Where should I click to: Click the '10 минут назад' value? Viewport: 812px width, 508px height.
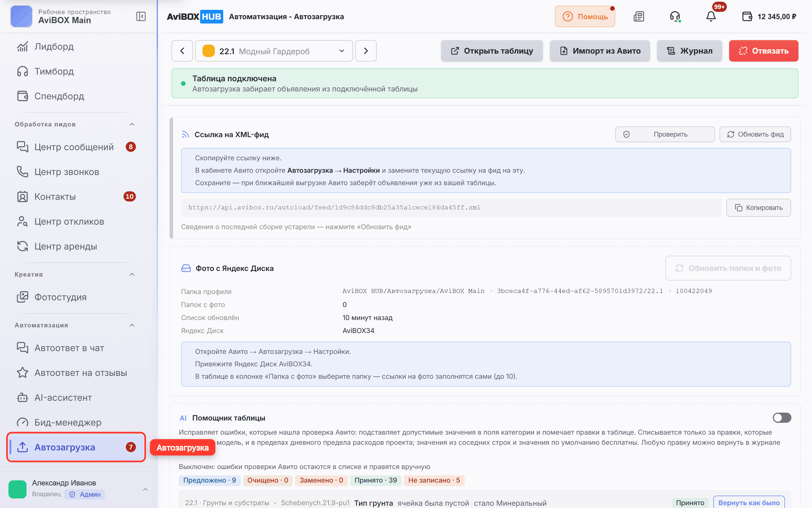point(367,317)
